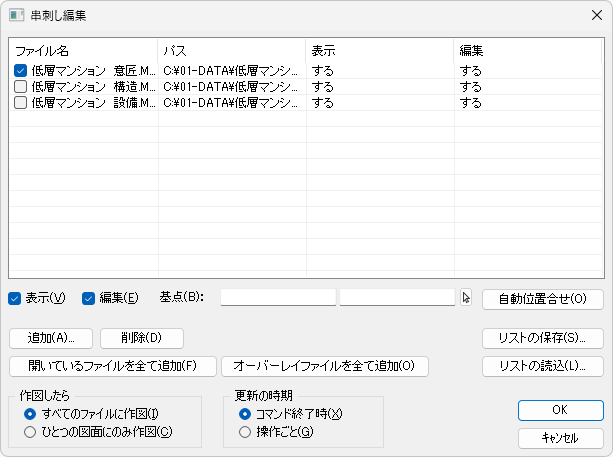The width and height of the screenshot is (613, 457).
Task: Click the 串刺し編集 dialog title icon
Action: (16, 15)
